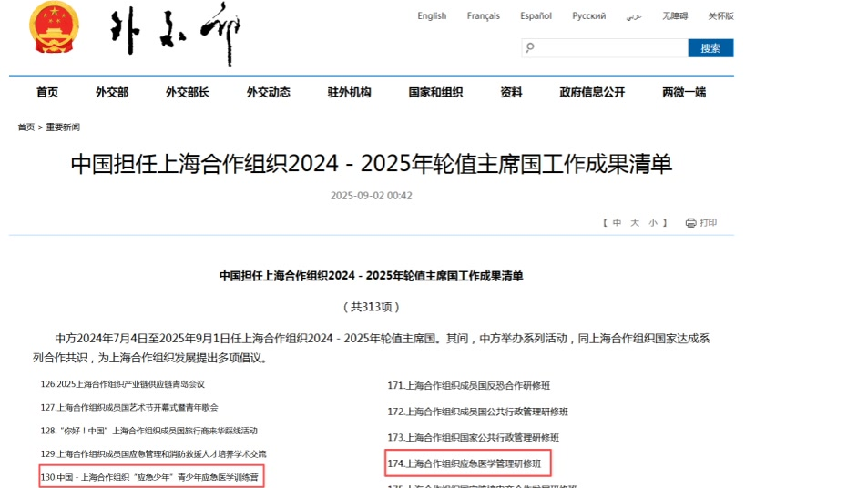
Task: Open the 首页 navigation menu item
Action: pyautogui.click(x=47, y=92)
